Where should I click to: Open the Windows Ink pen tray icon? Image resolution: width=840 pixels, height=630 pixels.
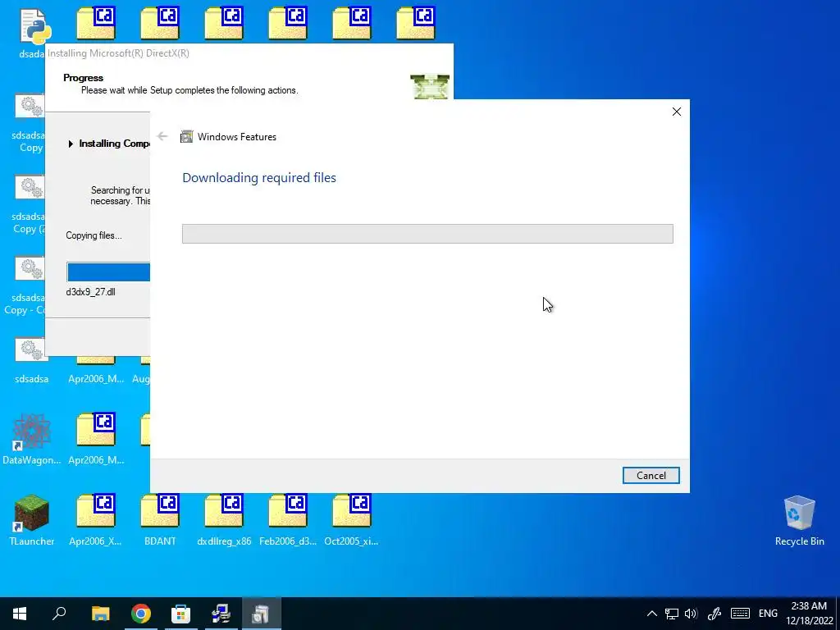click(714, 614)
